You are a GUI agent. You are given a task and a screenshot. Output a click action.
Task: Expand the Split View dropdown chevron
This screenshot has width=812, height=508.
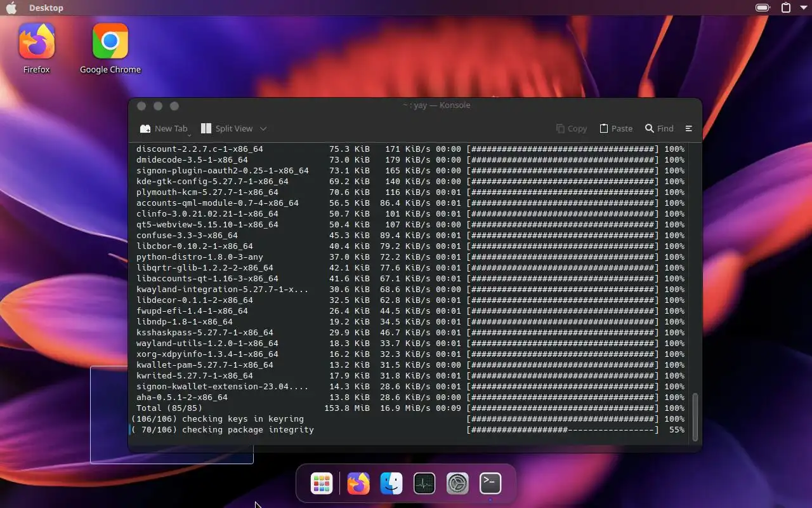point(263,128)
